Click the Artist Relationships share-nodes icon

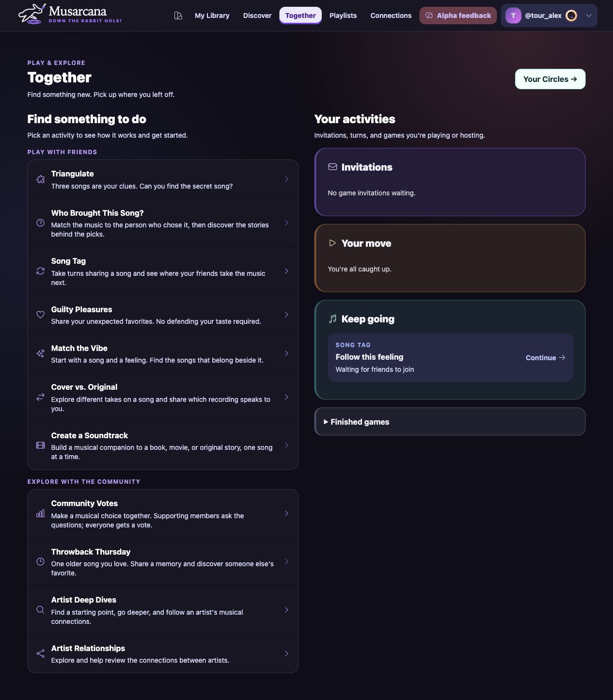(x=41, y=653)
